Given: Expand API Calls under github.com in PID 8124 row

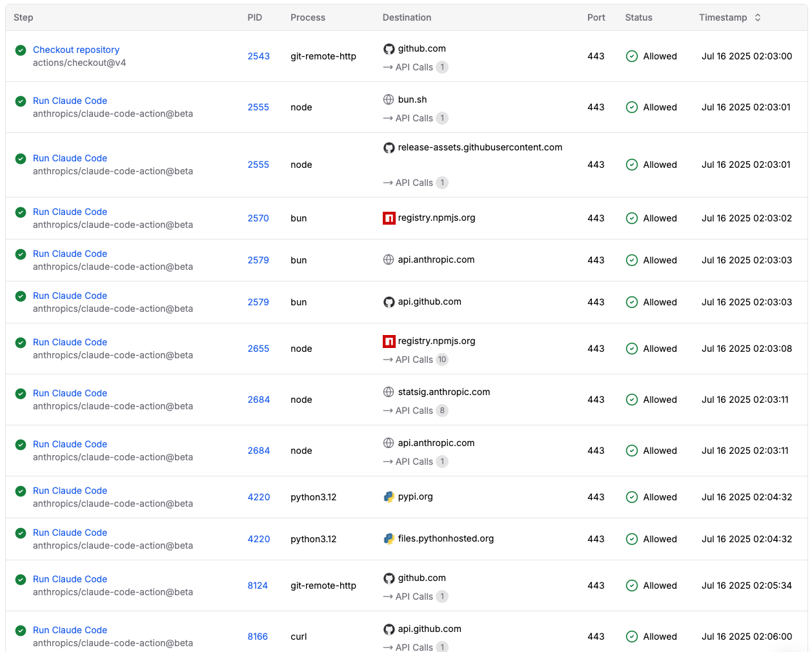Looking at the screenshot, I should [415, 596].
